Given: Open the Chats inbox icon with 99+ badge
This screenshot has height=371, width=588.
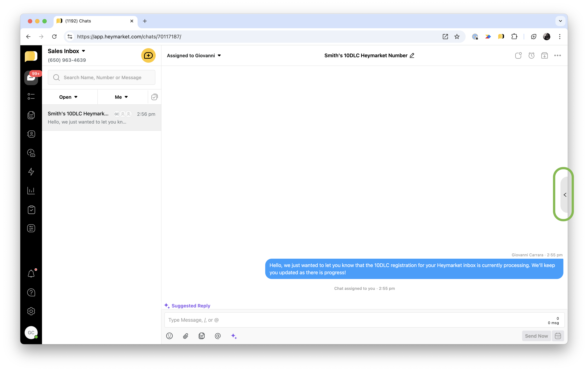Looking at the screenshot, I should coord(31,78).
